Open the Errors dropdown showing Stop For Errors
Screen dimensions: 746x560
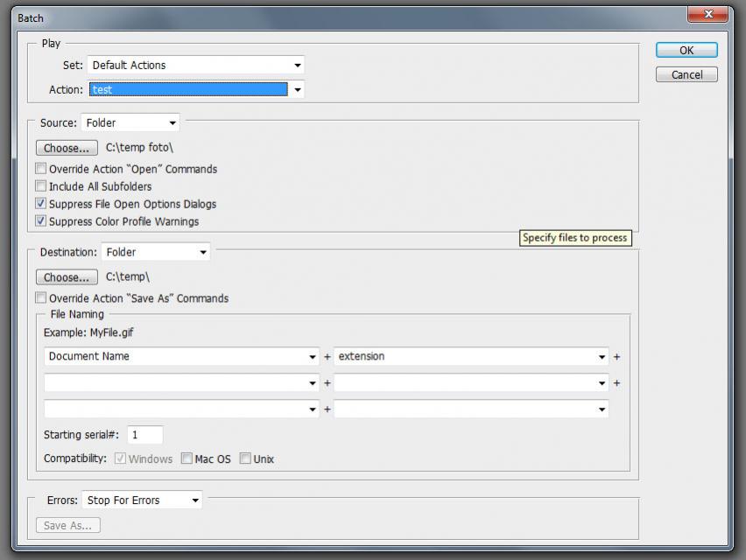[142, 500]
